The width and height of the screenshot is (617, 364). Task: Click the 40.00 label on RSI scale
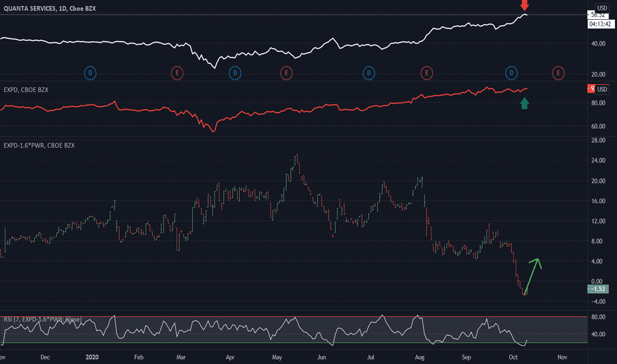click(x=598, y=334)
